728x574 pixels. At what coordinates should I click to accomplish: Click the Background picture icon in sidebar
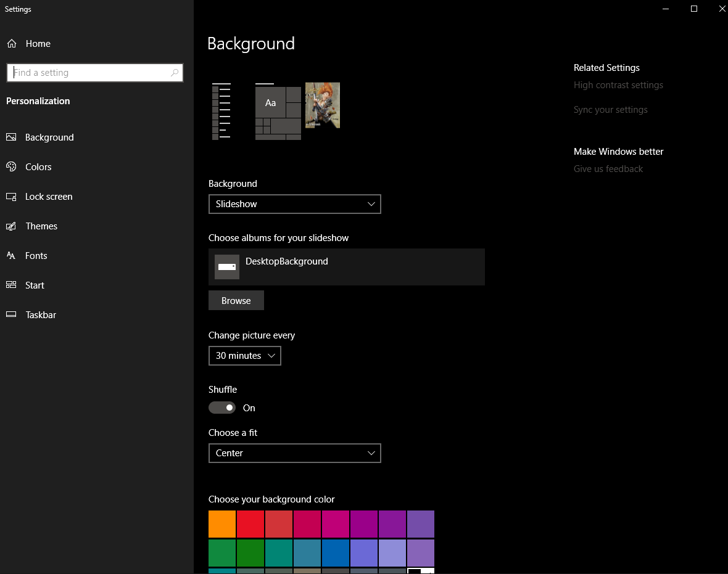tap(11, 137)
